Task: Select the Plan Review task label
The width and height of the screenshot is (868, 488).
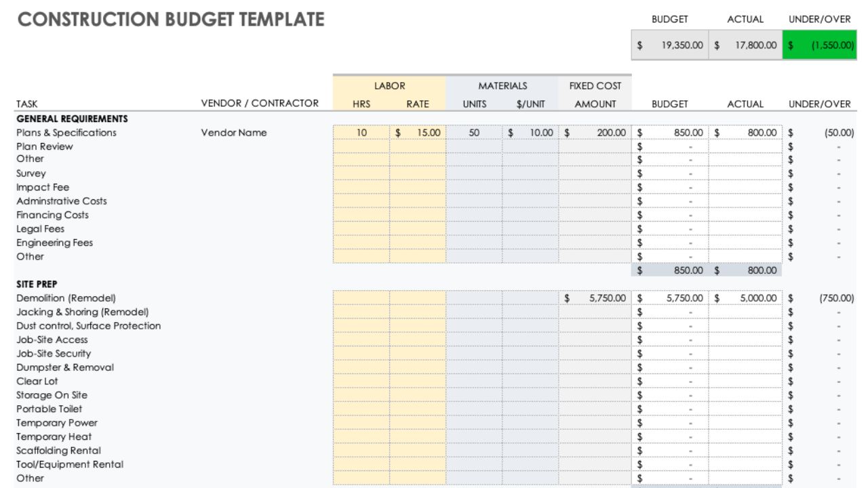Action: (x=45, y=146)
